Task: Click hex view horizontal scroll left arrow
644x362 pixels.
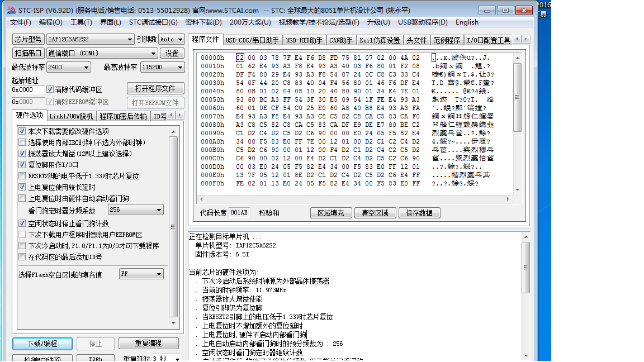Action: point(201,199)
